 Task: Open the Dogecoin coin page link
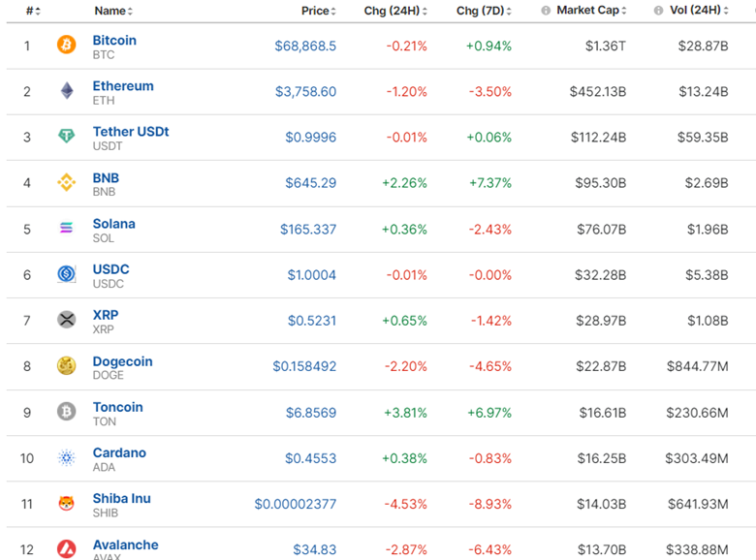tap(122, 361)
